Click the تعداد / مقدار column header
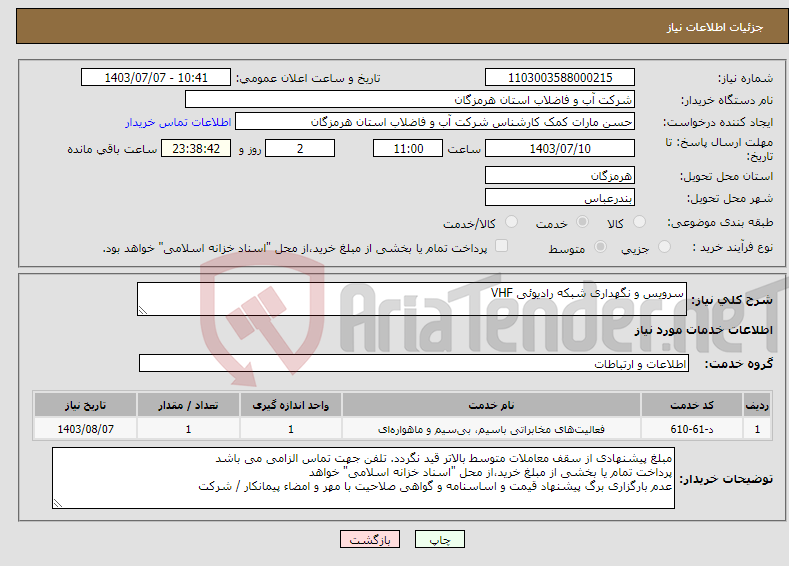The height and width of the screenshot is (566, 789). [188, 405]
